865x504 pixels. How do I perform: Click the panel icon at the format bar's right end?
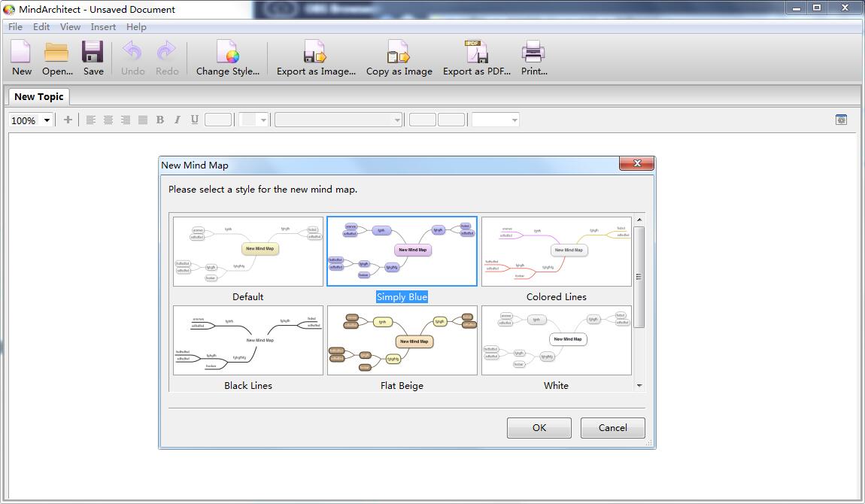841,120
